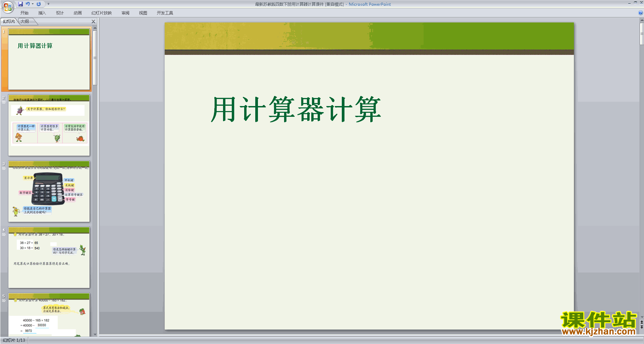Screen dimensions: 644x344
Task: Click animation star icon beside slide 3
Action: (x=4, y=168)
